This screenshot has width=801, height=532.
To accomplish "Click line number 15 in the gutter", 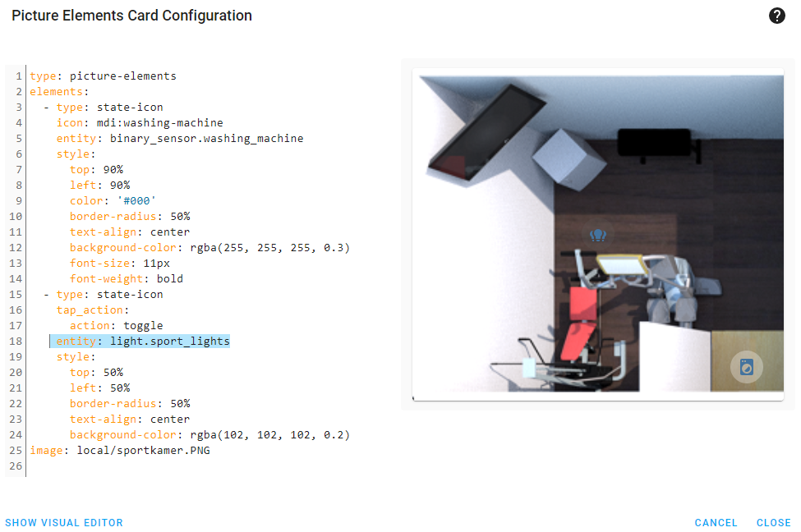I will point(16,295).
